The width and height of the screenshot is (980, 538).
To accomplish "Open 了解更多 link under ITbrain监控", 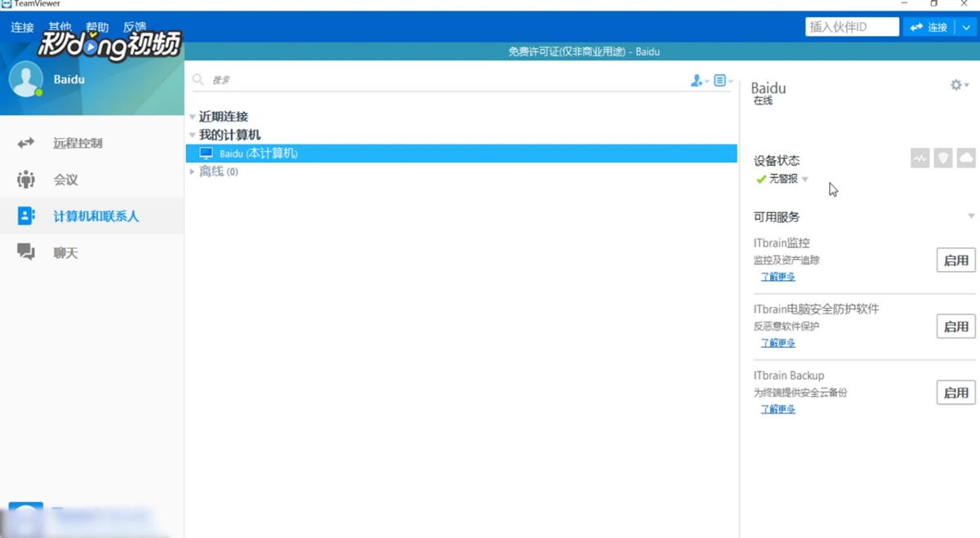I will [777, 277].
